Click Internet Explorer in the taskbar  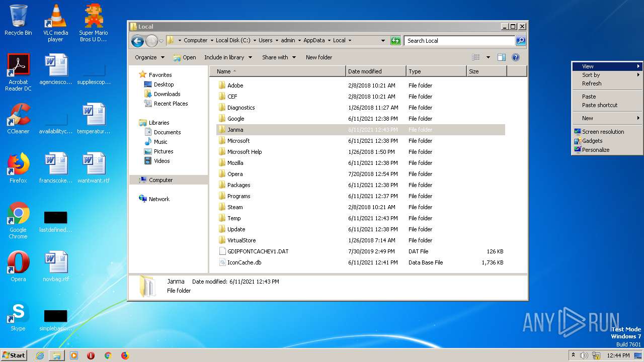click(40, 355)
